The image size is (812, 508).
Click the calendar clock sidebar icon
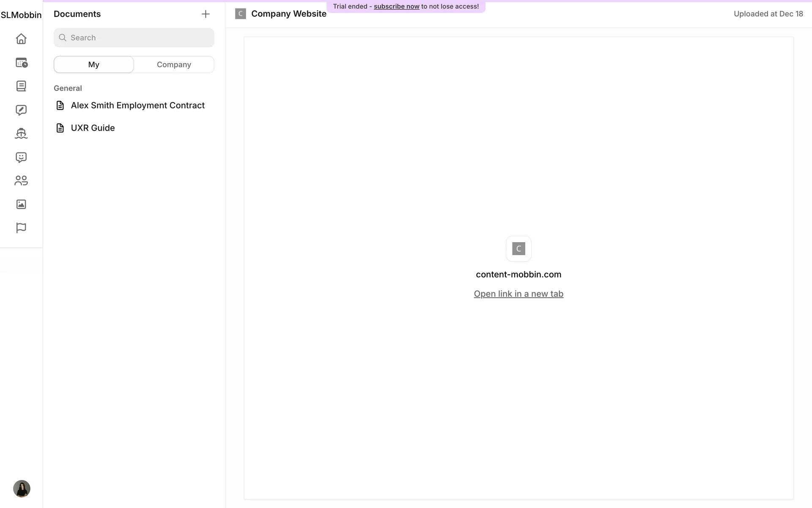point(21,63)
